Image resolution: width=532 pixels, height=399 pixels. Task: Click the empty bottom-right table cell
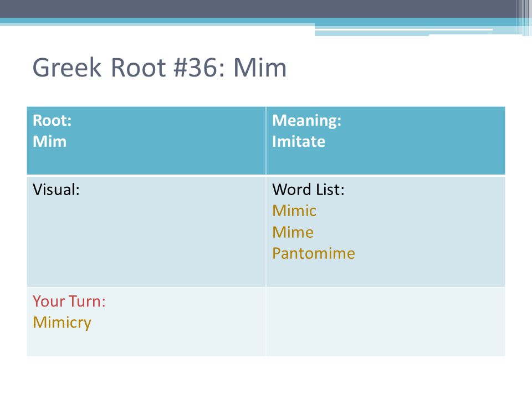[x=386, y=321]
